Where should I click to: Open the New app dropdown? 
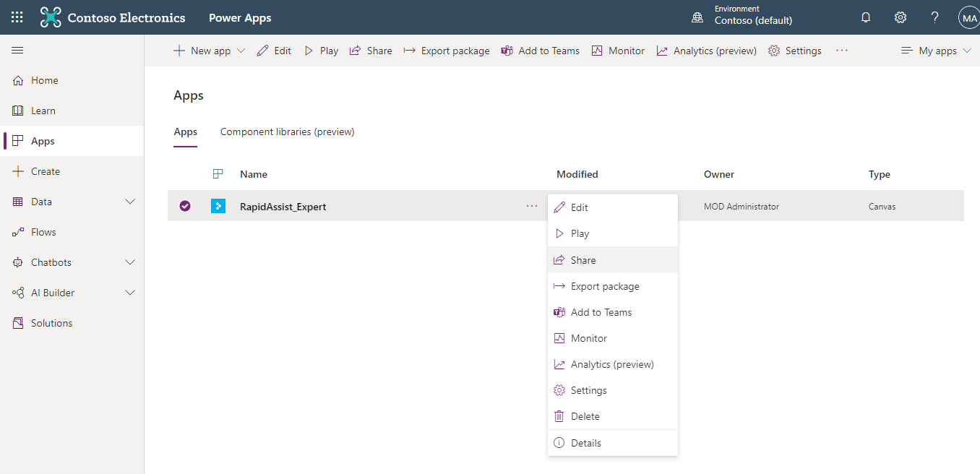(x=210, y=51)
